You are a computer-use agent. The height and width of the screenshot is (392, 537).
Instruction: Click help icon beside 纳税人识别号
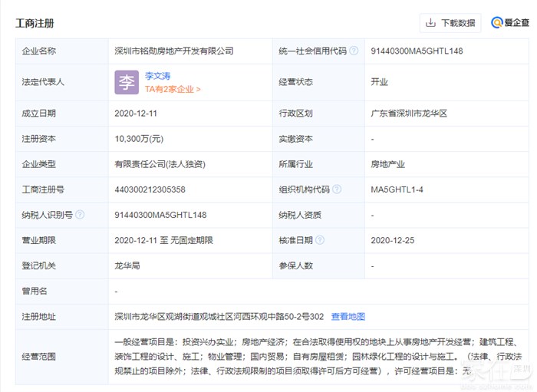click(80, 215)
